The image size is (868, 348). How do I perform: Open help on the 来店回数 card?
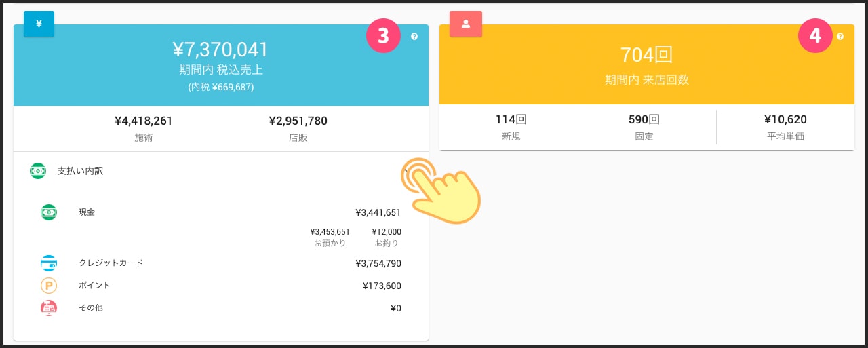pyautogui.click(x=840, y=37)
